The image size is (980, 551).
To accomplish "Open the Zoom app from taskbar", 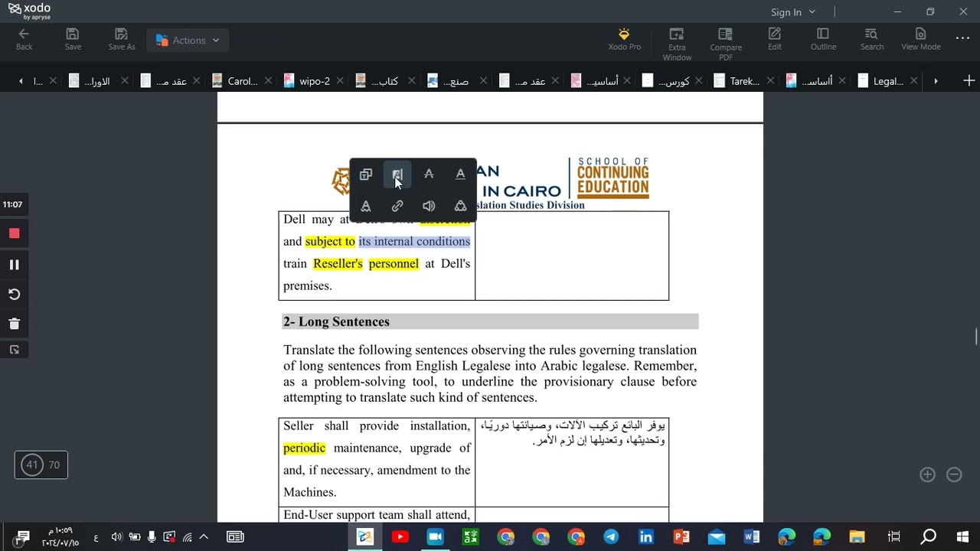I will [435, 537].
